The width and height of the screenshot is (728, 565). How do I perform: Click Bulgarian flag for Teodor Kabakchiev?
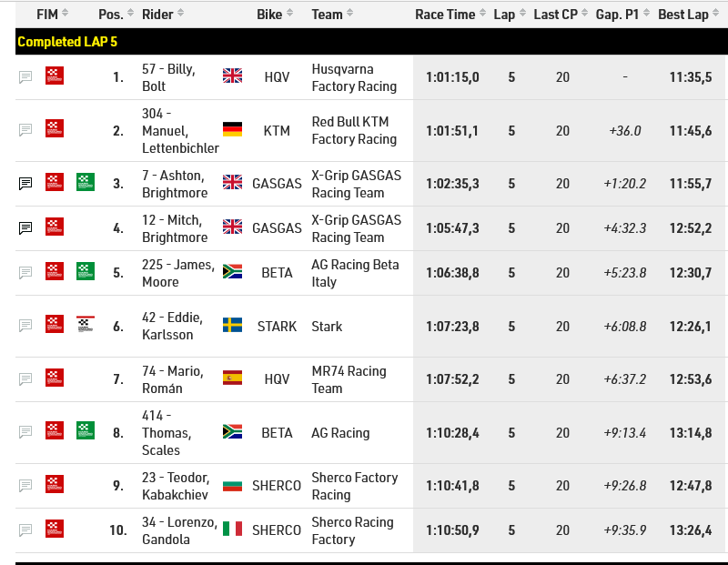coord(232,486)
